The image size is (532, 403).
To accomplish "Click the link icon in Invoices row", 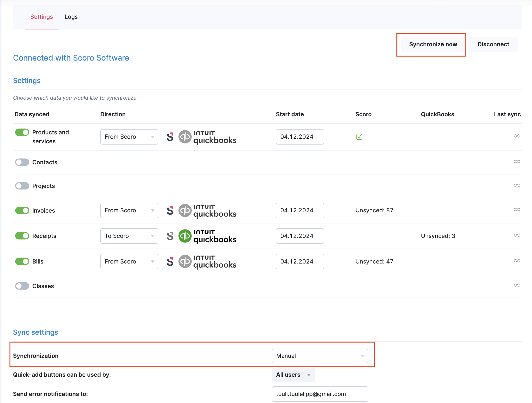I will (x=517, y=210).
